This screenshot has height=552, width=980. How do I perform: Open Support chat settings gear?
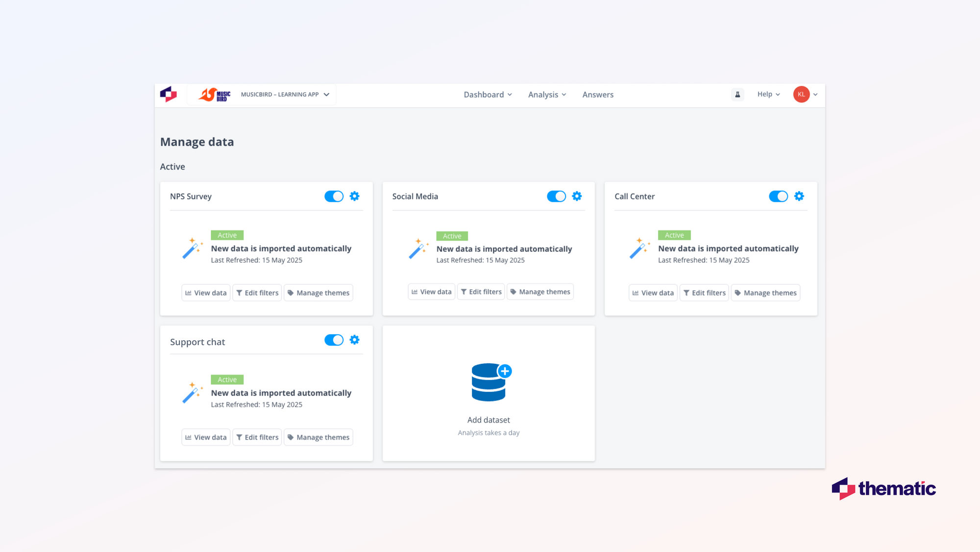(x=354, y=340)
